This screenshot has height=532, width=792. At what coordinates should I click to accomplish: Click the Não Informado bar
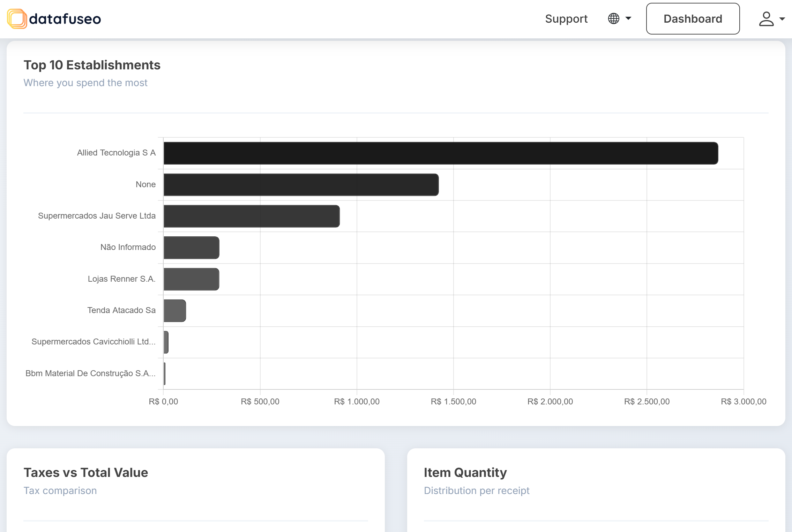click(191, 248)
